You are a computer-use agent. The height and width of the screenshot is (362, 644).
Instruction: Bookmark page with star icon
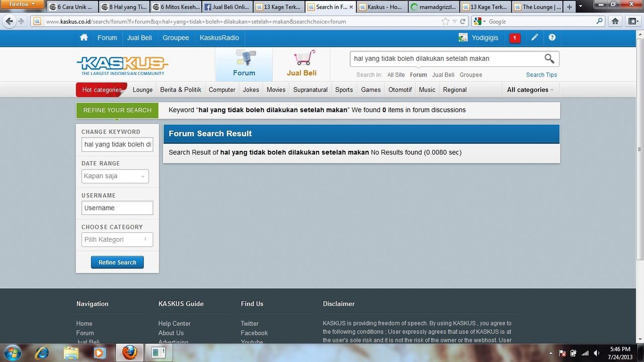(x=445, y=21)
